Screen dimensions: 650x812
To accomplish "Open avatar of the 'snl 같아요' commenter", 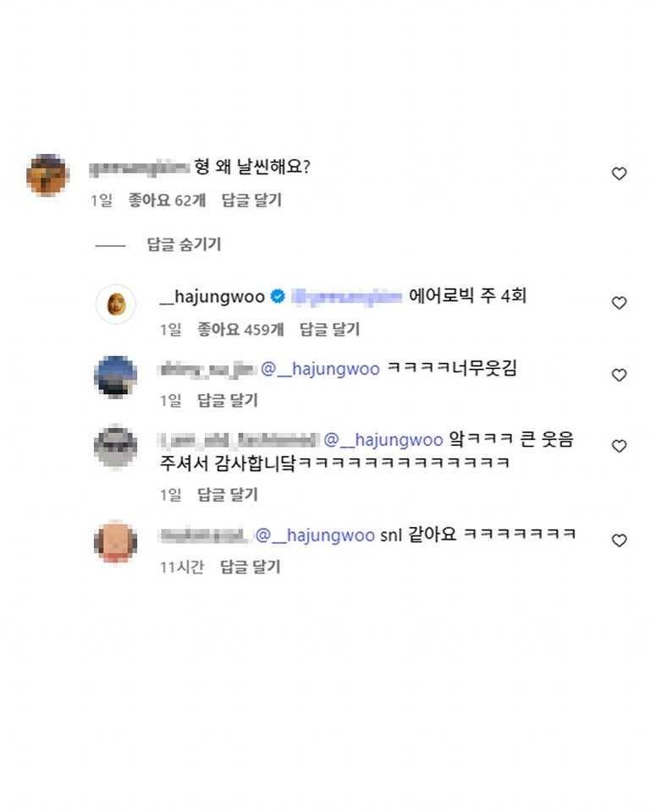I will click(x=116, y=541).
